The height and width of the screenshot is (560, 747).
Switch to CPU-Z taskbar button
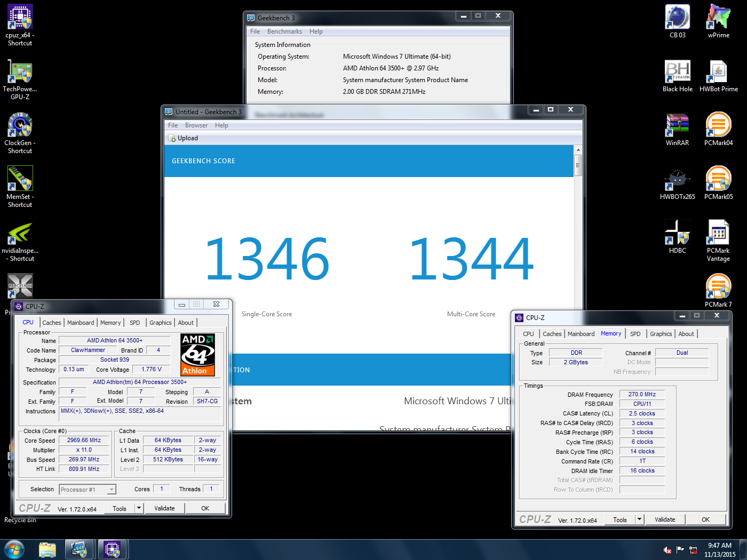[112, 549]
